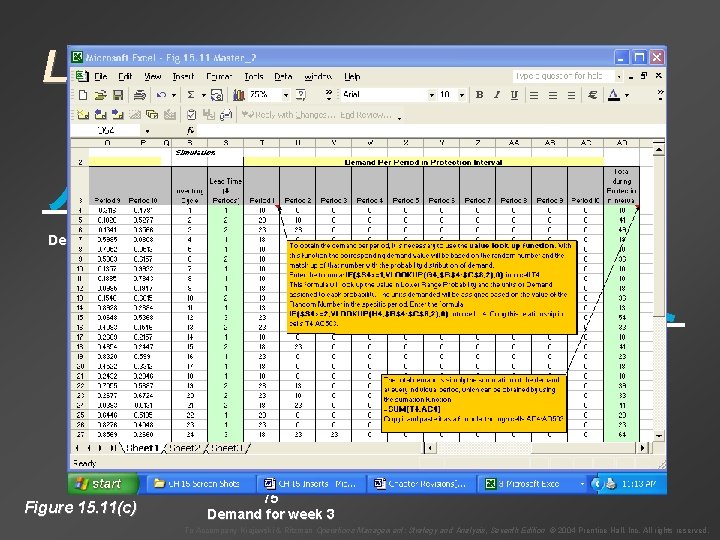This screenshot has height=540, width=720.
Task: Select row 4 header
Action: pyautogui.click(x=80, y=210)
